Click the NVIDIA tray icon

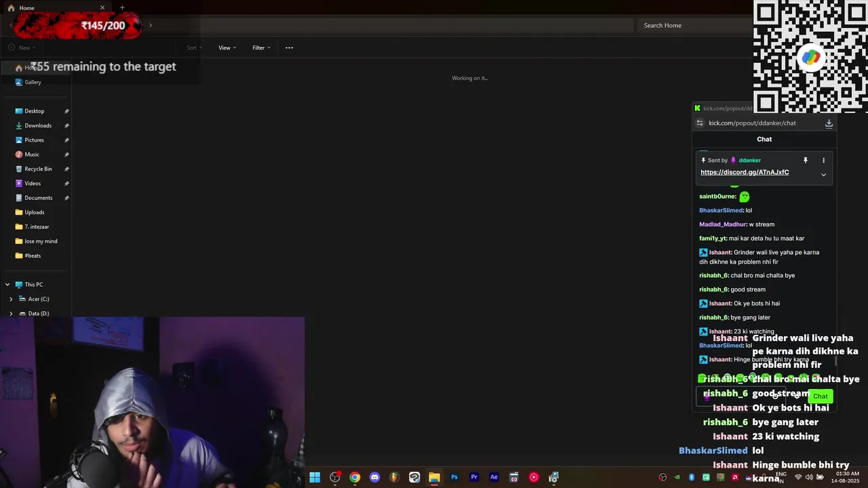(x=677, y=477)
